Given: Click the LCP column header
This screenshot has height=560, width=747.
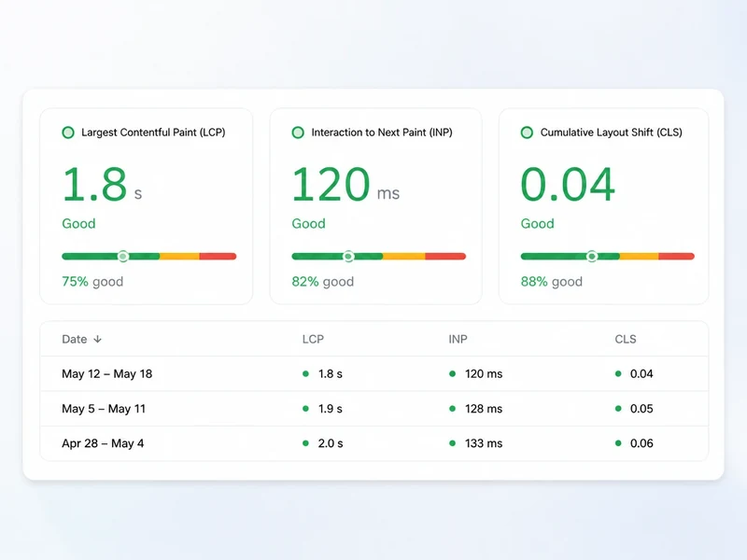Looking at the screenshot, I should [313, 339].
